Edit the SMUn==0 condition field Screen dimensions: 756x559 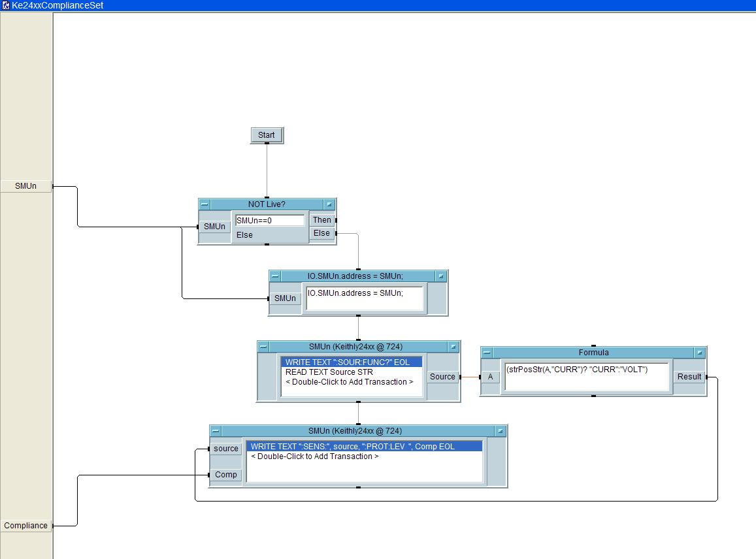(x=269, y=221)
